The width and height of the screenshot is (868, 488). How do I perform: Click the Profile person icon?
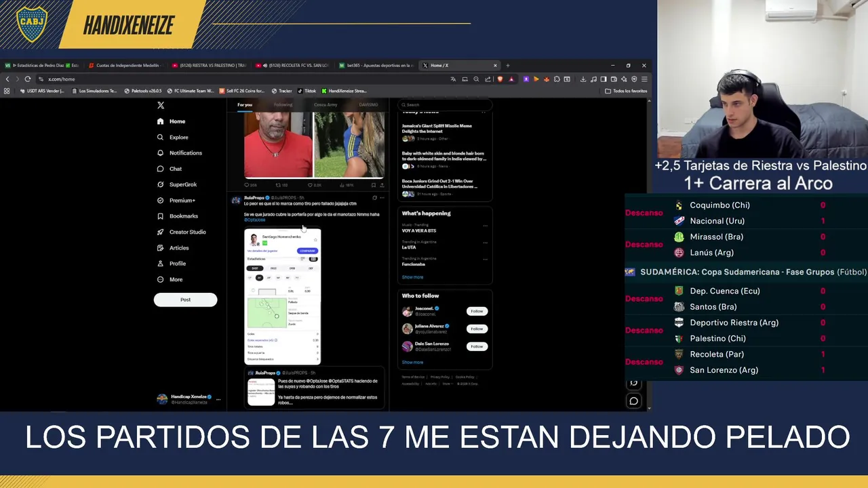click(160, 264)
